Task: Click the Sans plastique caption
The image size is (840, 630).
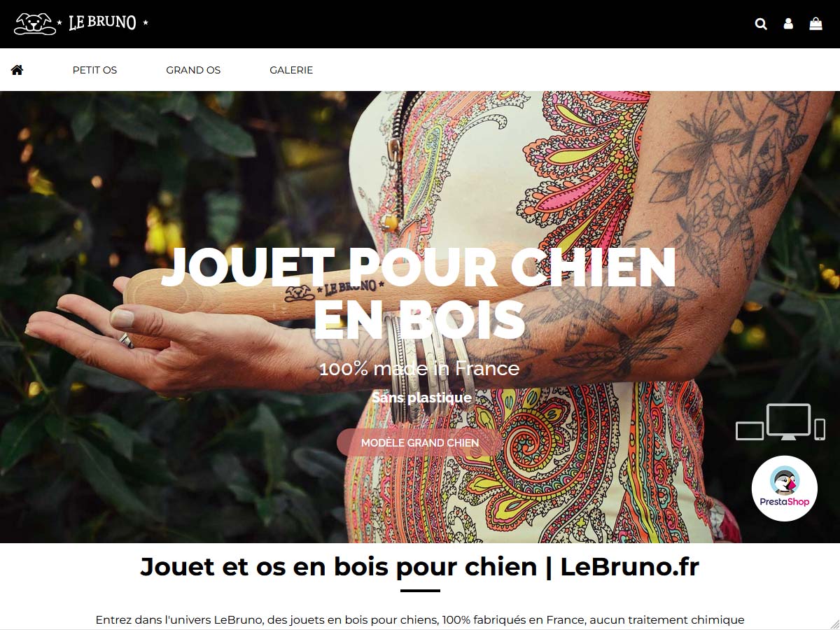Action: click(x=421, y=398)
